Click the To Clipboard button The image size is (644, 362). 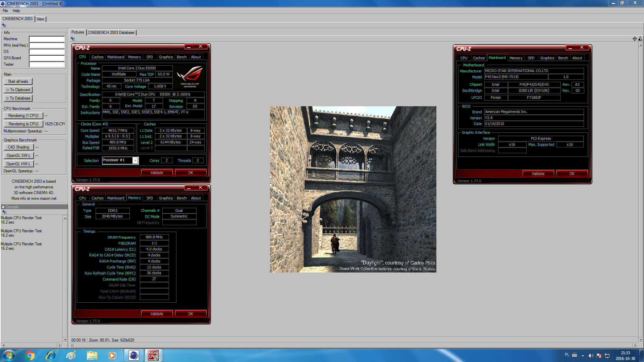click(18, 90)
